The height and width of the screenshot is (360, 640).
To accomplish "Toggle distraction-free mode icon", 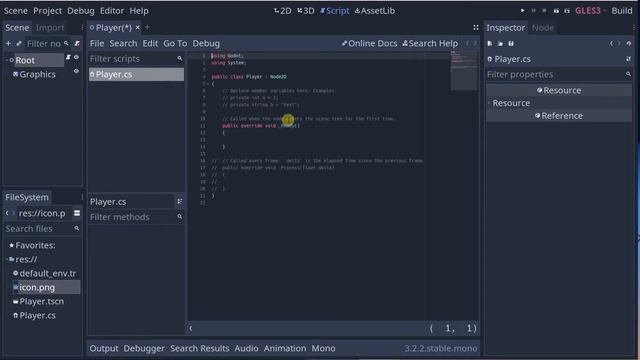I will click(476, 27).
